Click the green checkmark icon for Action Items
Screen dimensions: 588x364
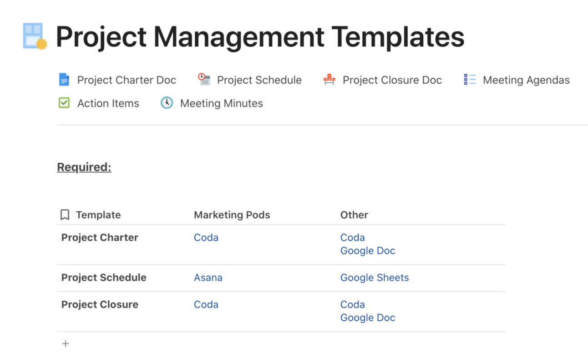click(64, 103)
